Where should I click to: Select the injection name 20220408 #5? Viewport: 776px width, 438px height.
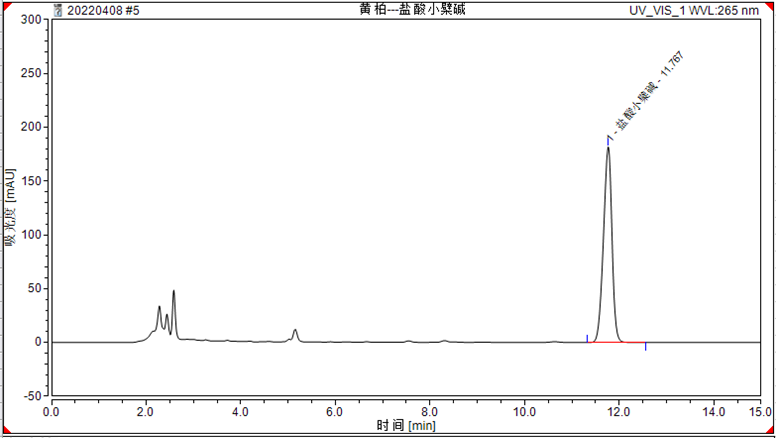click(x=103, y=9)
